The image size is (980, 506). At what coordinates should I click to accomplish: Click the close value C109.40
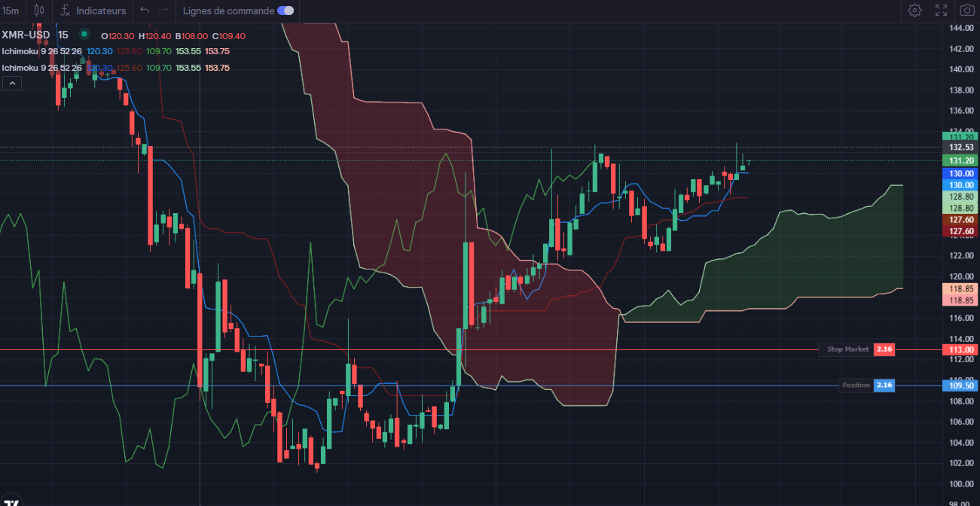click(228, 35)
